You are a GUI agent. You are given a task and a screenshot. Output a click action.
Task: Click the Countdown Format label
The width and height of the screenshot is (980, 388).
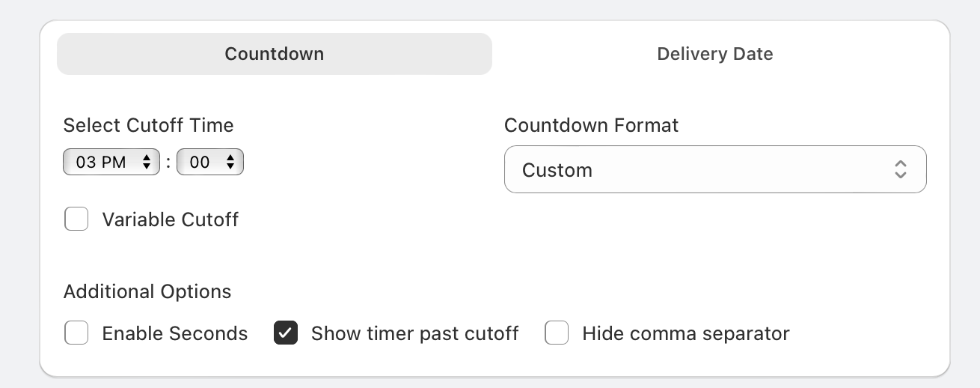pos(592,125)
